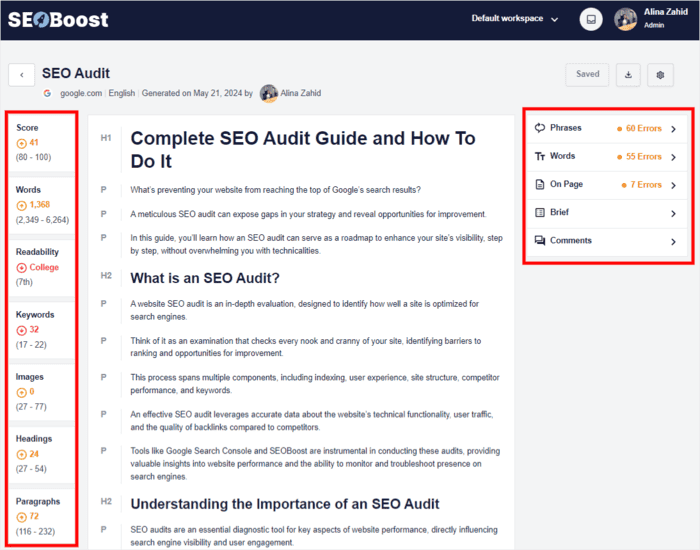Click the Score value 41

34,143
